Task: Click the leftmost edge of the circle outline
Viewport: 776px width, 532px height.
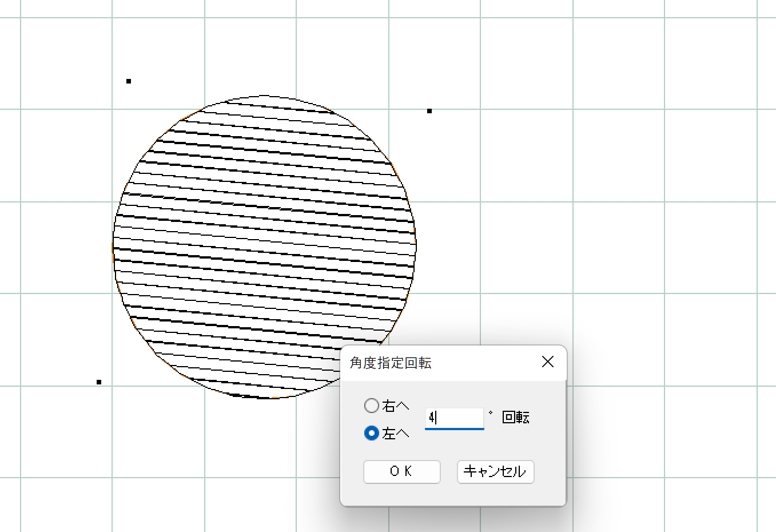Action: (113, 247)
